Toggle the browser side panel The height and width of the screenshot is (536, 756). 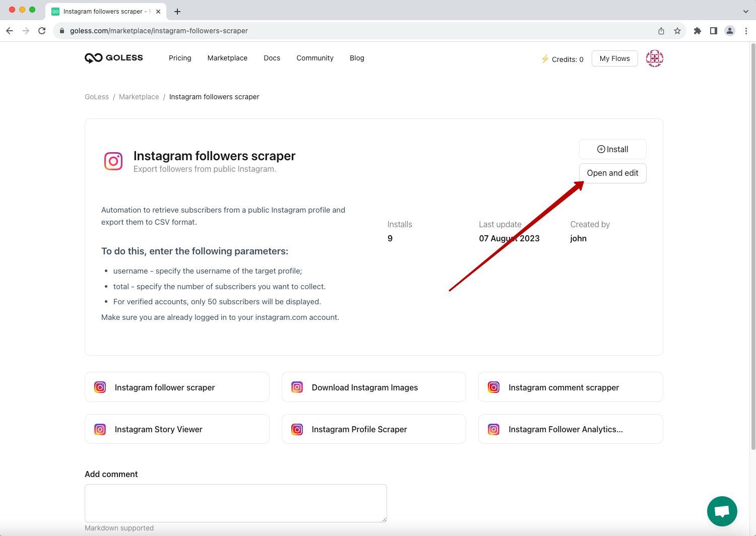pos(714,31)
